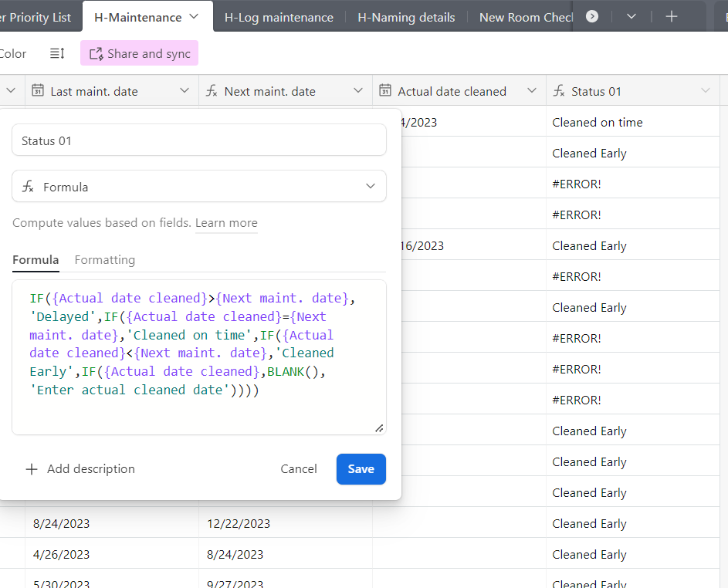
Task: Switch to the Formatting tab
Action: point(105,260)
